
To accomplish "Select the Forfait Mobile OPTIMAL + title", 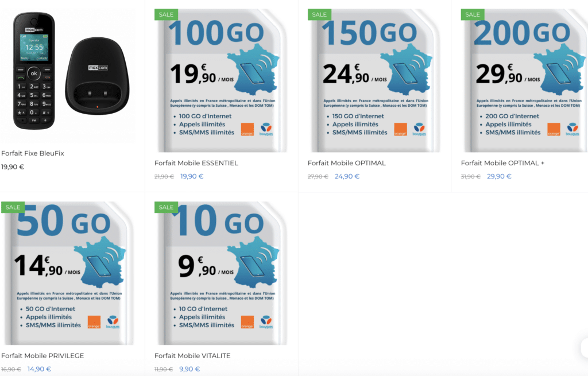I will tap(502, 163).
